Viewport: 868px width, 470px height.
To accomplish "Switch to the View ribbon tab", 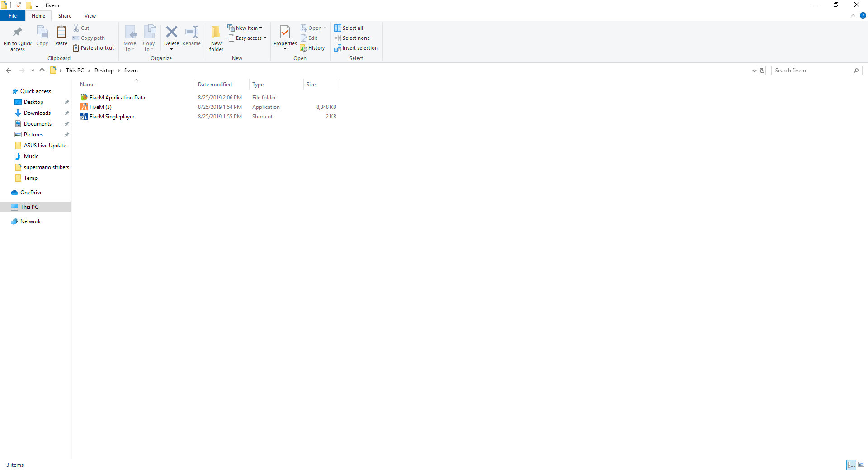I will [90, 16].
